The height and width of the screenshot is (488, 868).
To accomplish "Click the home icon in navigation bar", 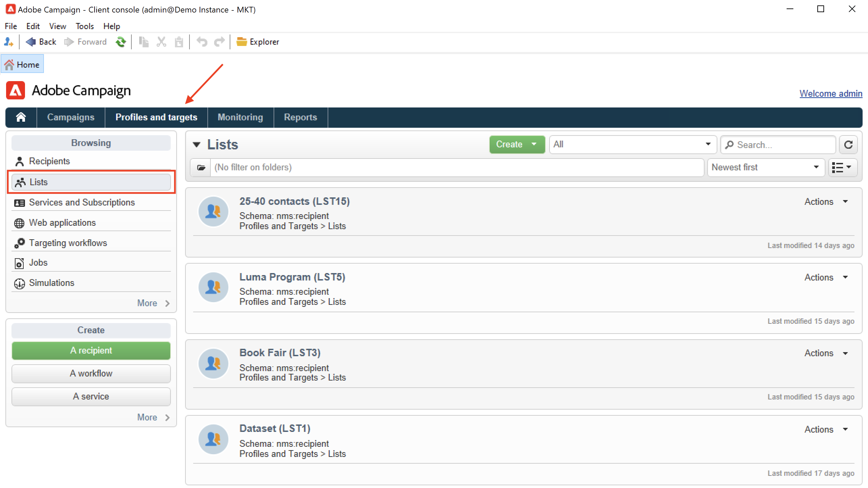I will point(21,117).
